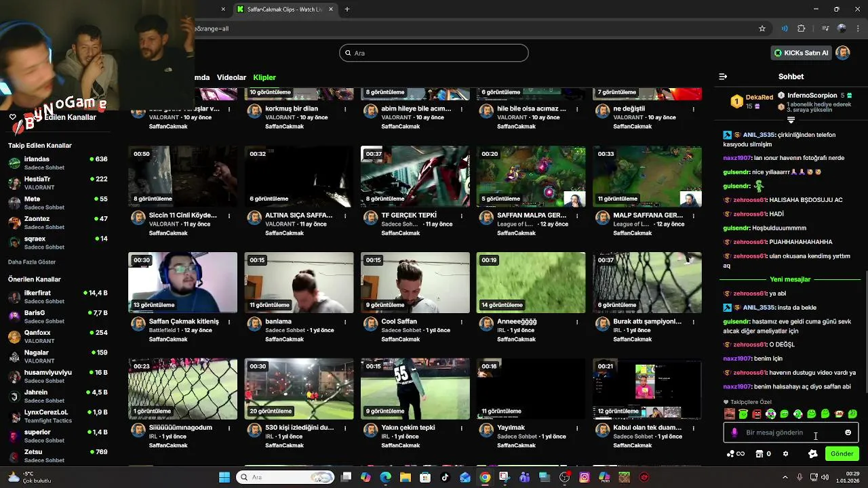This screenshot has width=868, height=488.
Task: Open Nagalar recommended channel
Action: coord(58,357)
